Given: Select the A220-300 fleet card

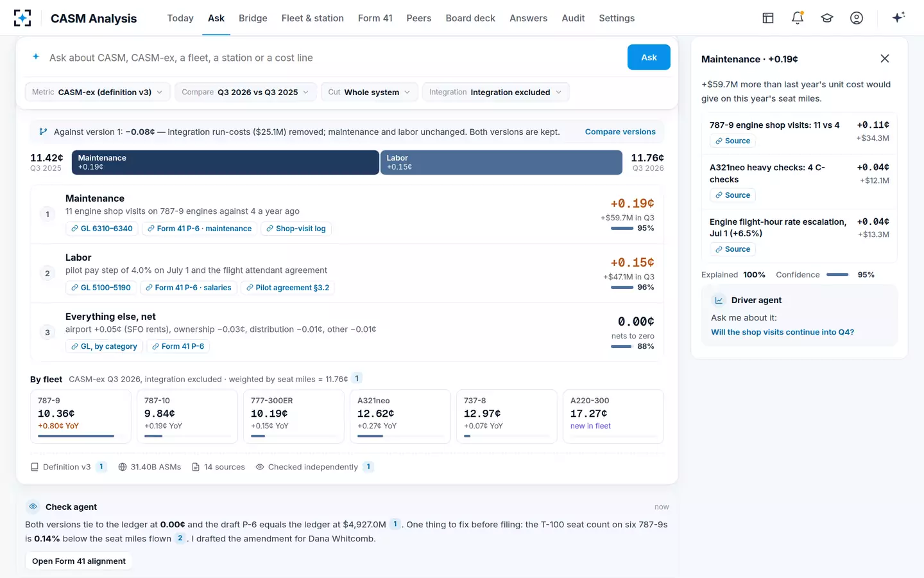Looking at the screenshot, I should (x=613, y=416).
